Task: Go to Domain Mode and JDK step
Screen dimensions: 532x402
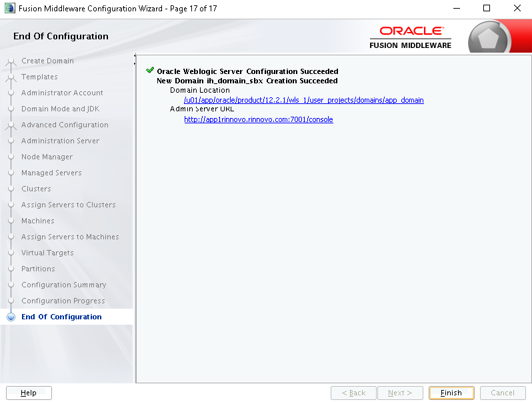Action: point(61,109)
